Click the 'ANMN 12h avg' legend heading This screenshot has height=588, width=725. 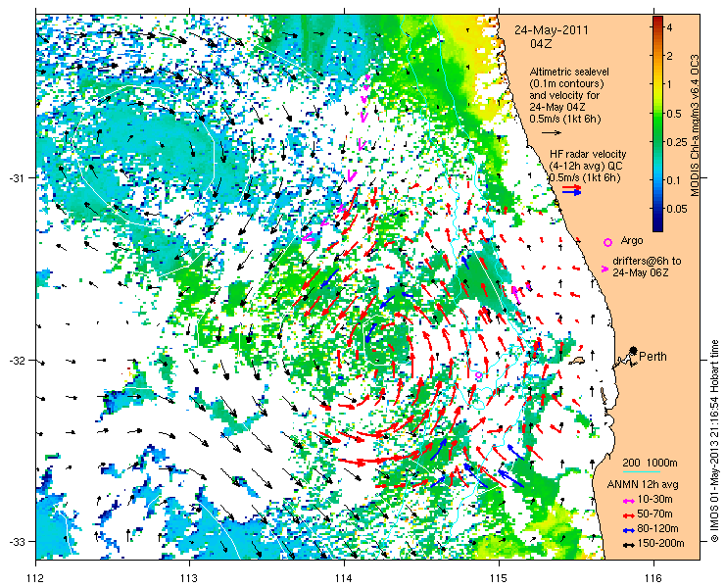(x=643, y=485)
